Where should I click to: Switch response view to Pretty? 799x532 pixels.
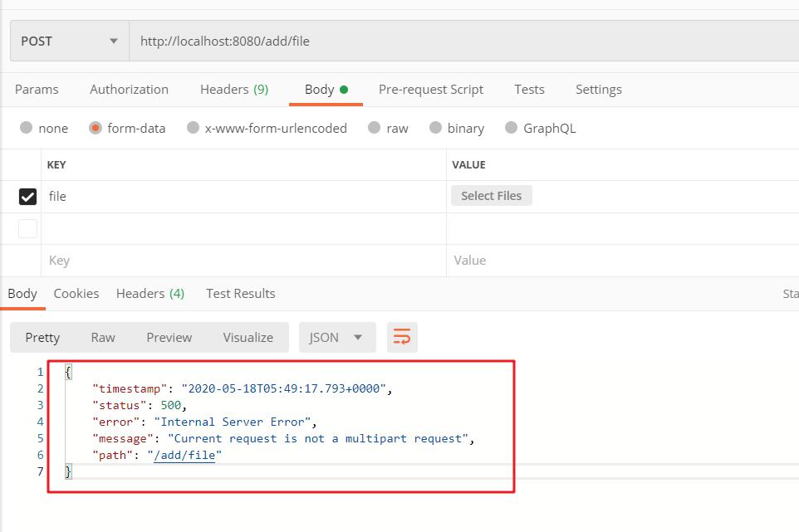43,338
